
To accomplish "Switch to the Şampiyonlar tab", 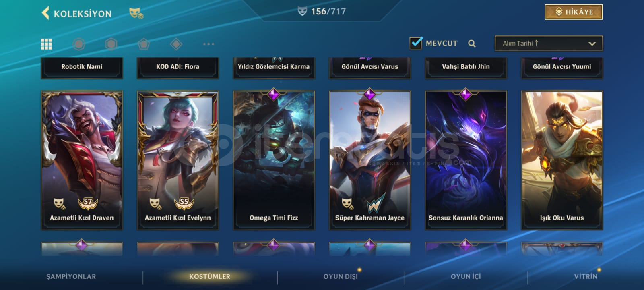I will tap(71, 276).
